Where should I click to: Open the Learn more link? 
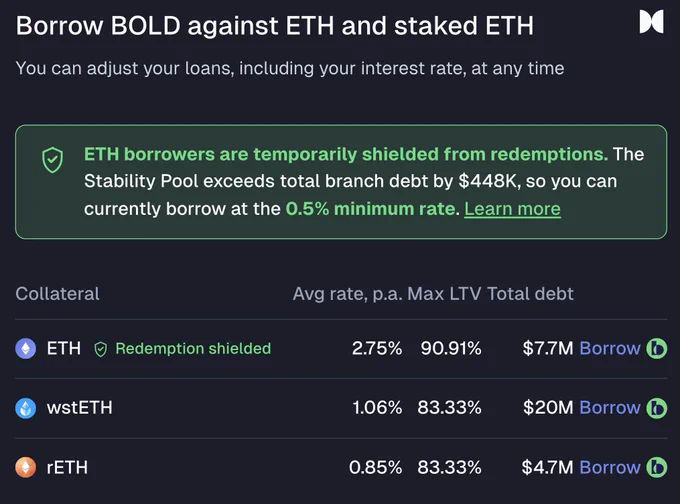(x=512, y=209)
